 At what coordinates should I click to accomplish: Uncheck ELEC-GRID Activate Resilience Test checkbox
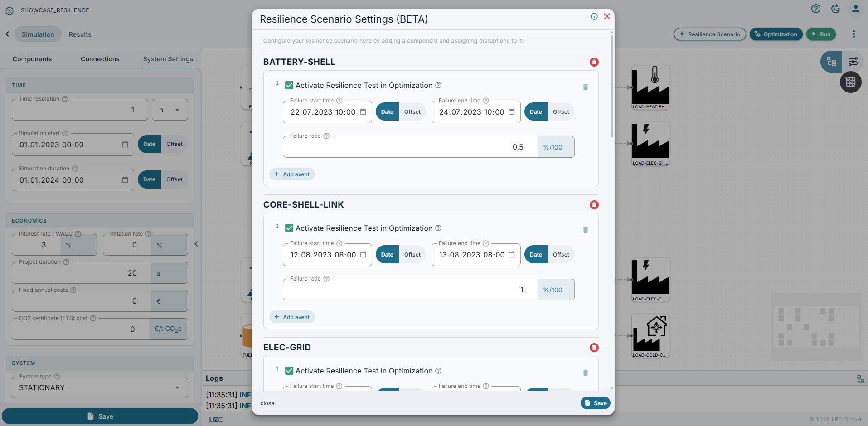click(289, 371)
